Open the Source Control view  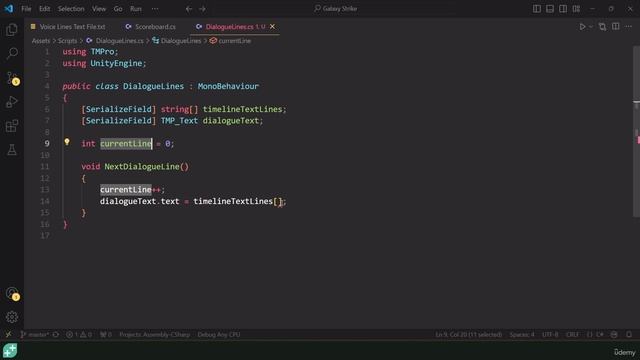coord(12,78)
